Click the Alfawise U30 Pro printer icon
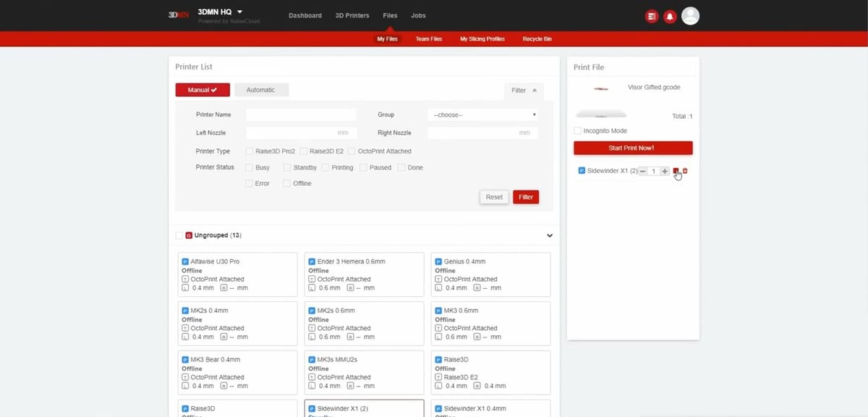 coord(185,261)
